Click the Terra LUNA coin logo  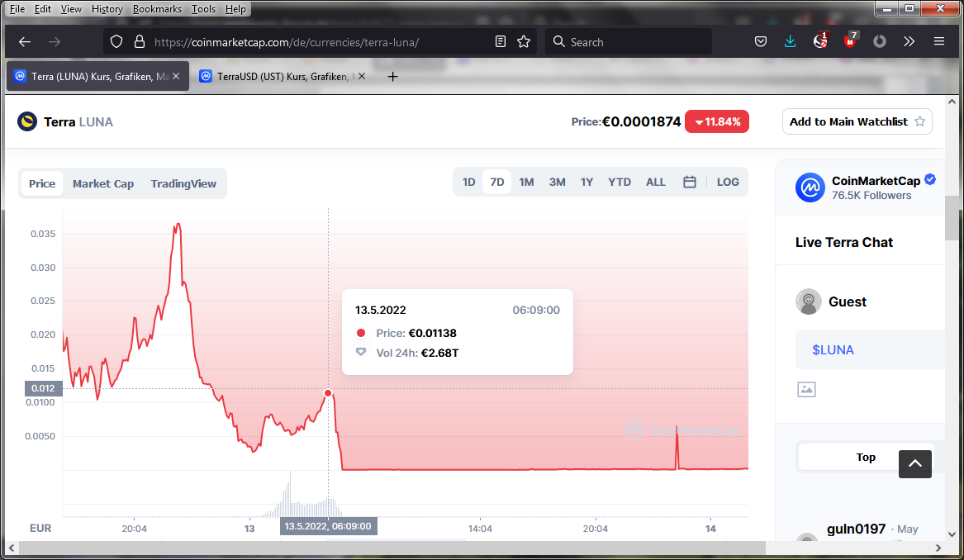point(27,121)
